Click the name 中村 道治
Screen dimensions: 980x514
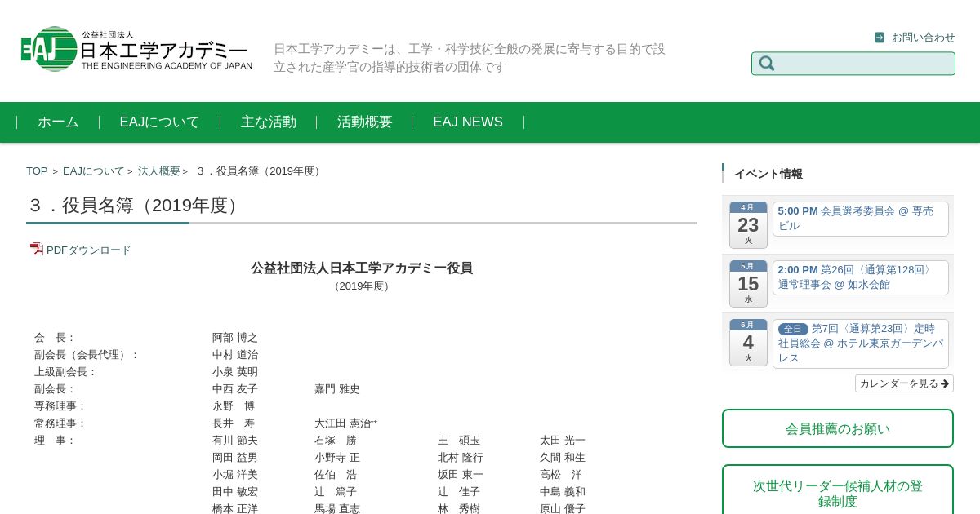tap(235, 355)
